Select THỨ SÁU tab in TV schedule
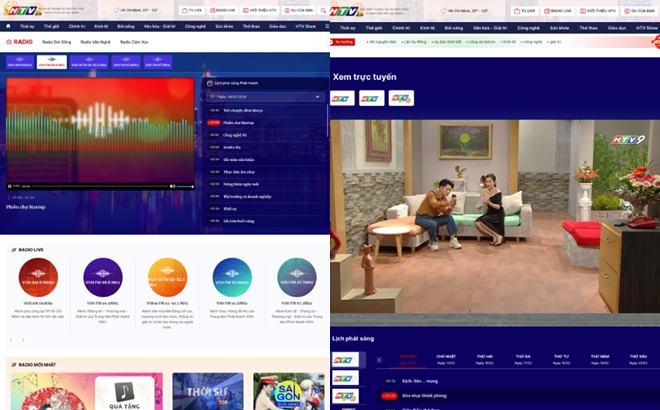660x410 pixels. tap(639, 359)
